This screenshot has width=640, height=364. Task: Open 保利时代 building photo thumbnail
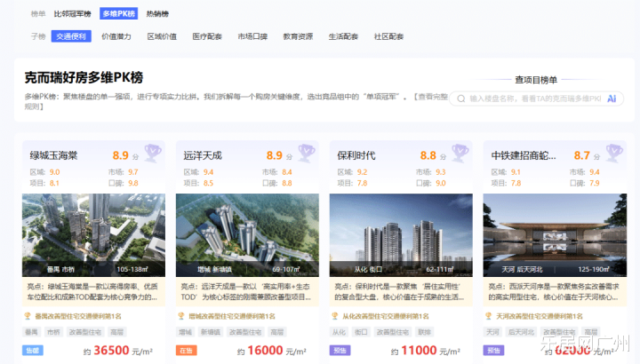(x=401, y=234)
